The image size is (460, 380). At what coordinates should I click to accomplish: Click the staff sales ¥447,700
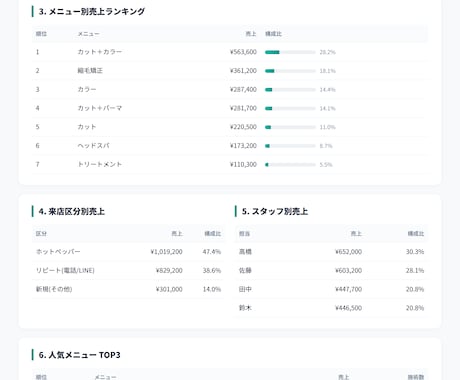348,289
